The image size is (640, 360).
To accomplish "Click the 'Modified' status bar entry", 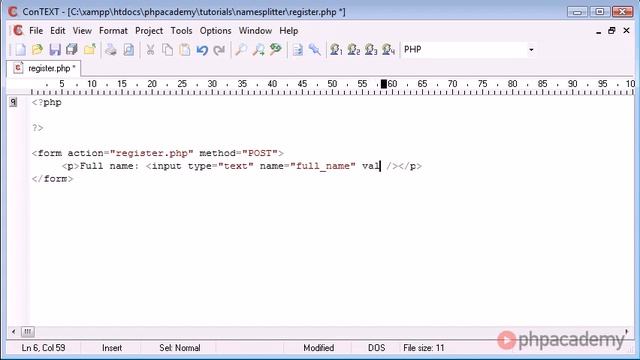I will [318, 348].
